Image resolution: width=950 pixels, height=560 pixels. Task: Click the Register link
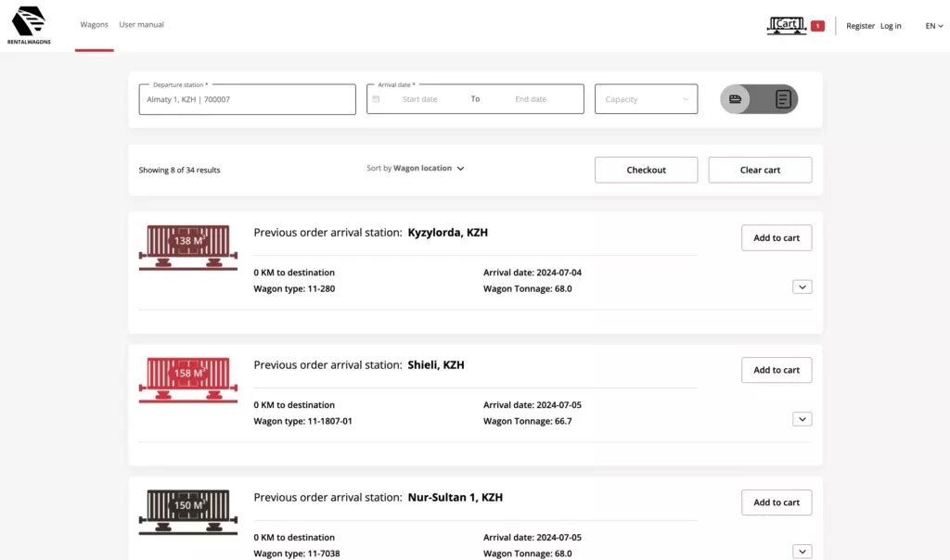tap(860, 26)
